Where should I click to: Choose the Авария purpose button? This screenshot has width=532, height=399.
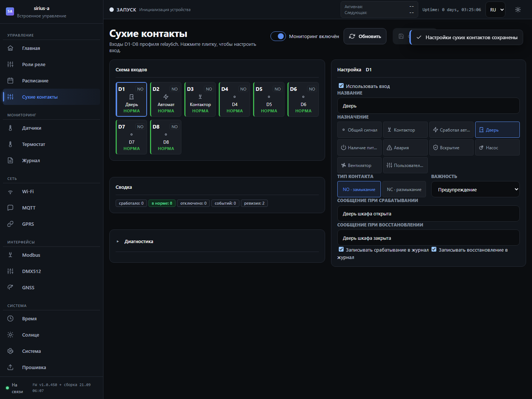[x=405, y=147]
